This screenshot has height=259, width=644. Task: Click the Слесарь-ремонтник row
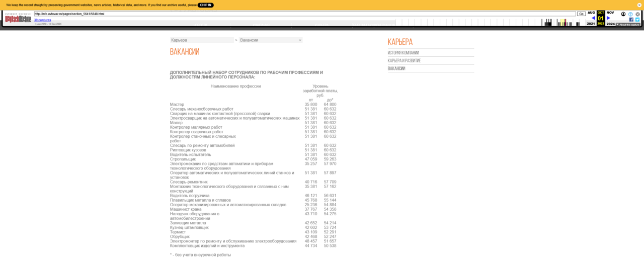[x=253, y=182]
